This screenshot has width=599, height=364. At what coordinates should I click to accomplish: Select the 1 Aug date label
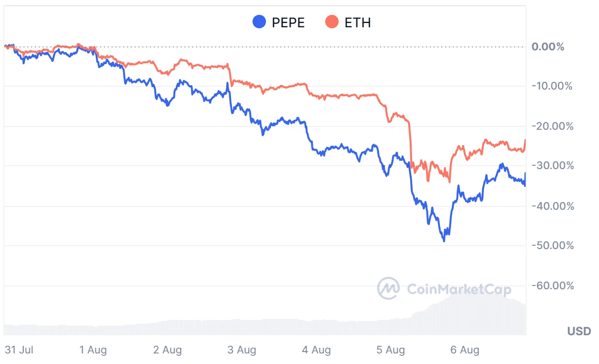pos(93,350)
